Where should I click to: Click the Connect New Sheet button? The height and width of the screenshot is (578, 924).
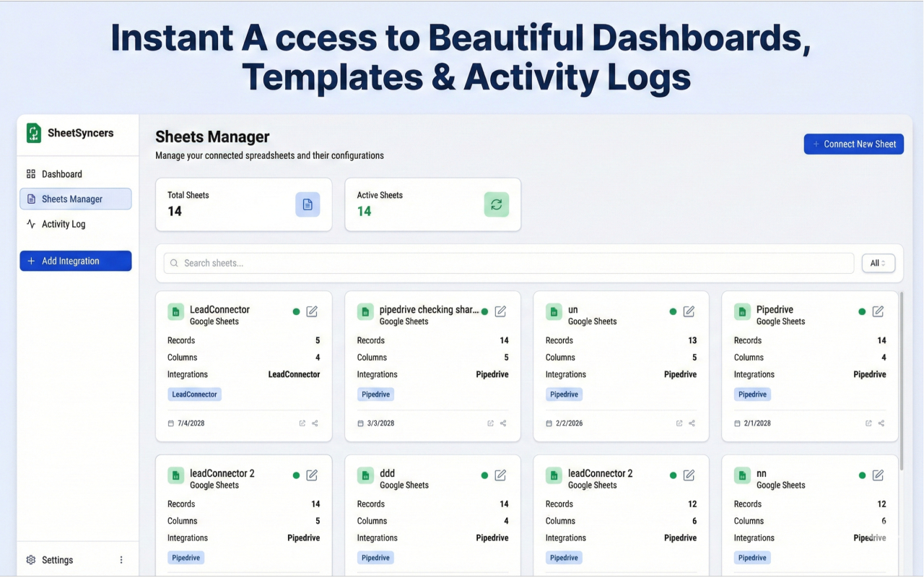(853, 144)
